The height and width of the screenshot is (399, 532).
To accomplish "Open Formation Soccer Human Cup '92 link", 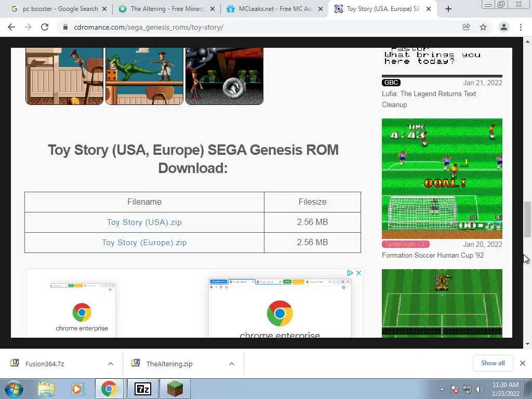I will point(433,255).
